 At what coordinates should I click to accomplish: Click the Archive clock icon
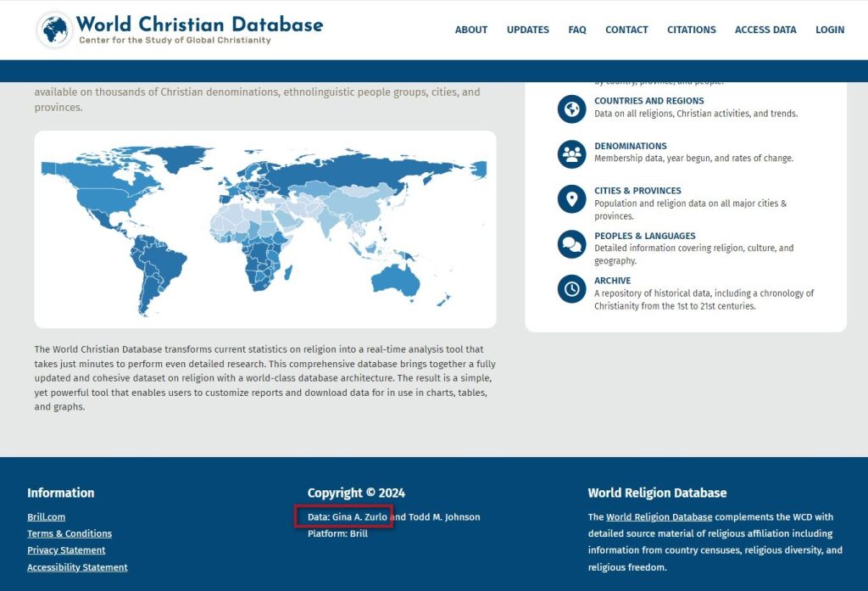(572, 288)
